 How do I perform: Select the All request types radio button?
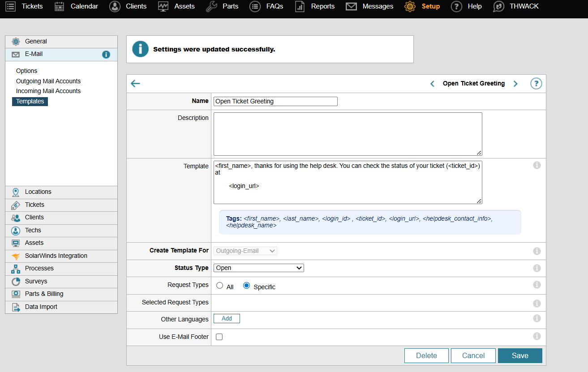click(x=219, y=286)
